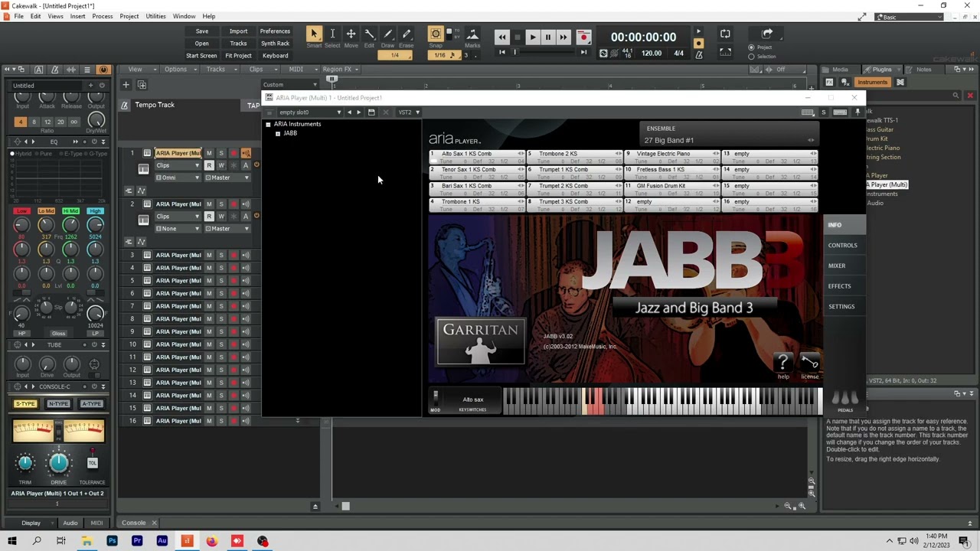Adjust the console DRIVE knob
Viewport: 980px width, 551px height.
point(59,462)
